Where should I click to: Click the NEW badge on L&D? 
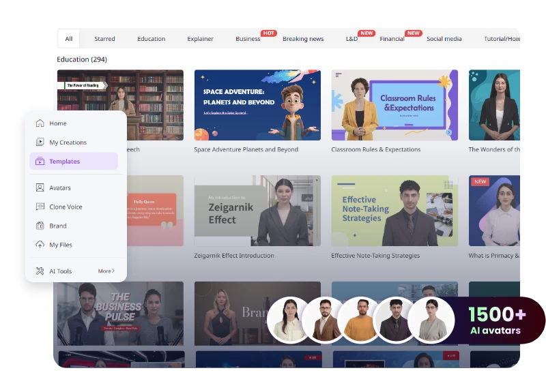pos(367,33)
